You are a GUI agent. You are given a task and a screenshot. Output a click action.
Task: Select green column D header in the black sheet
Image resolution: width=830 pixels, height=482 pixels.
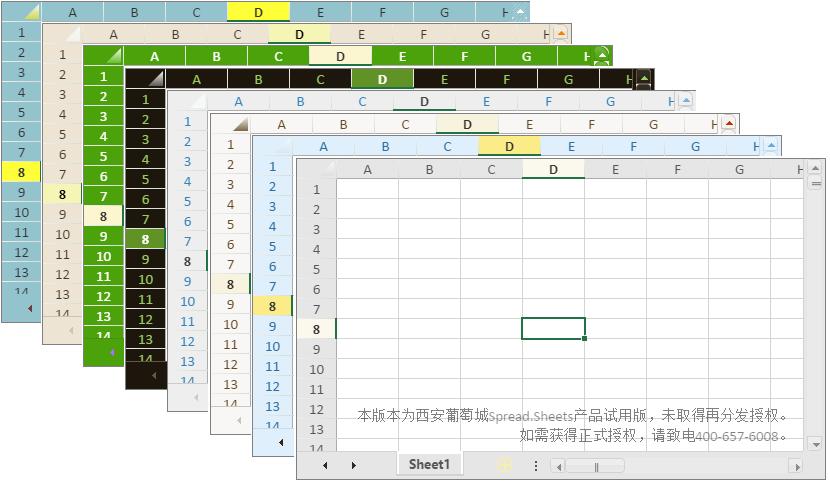[x=382, y=79]
